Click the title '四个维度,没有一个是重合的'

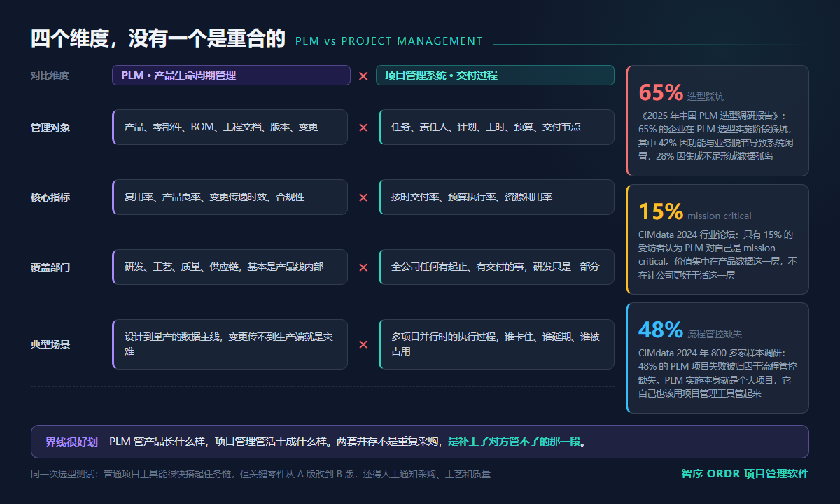tap(158, 38)
